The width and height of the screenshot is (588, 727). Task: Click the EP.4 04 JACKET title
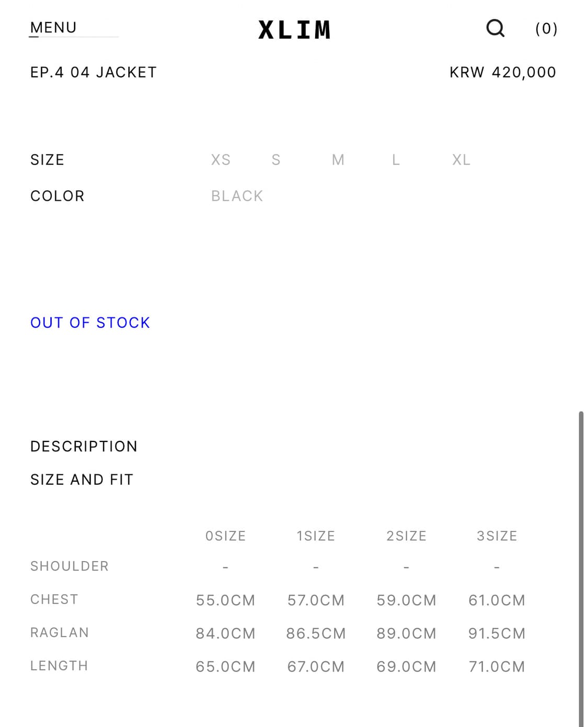pyautogui.click(x=94, y=72)
